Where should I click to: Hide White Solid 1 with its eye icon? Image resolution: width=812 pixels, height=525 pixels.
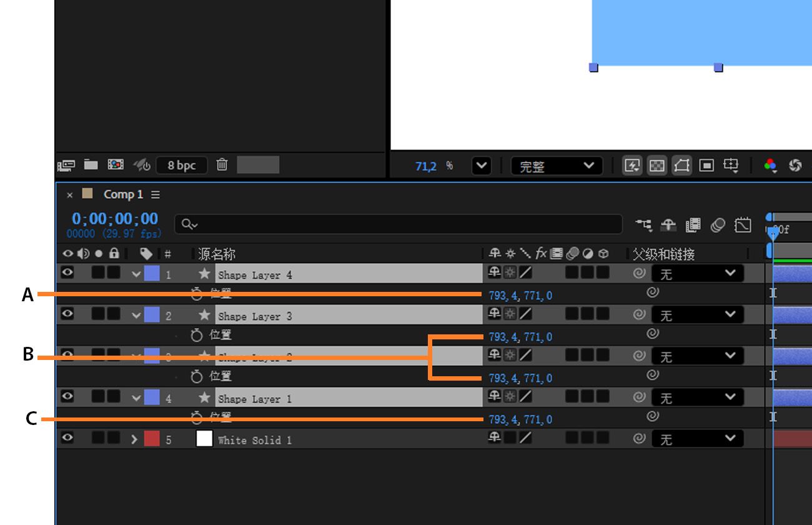tap(67, 438)
